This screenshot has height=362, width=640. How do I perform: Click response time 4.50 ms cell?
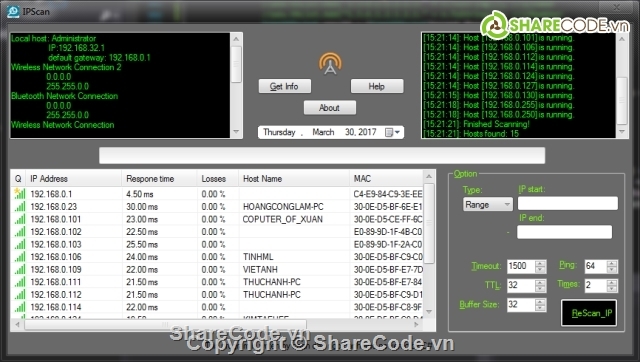(140, 194)
